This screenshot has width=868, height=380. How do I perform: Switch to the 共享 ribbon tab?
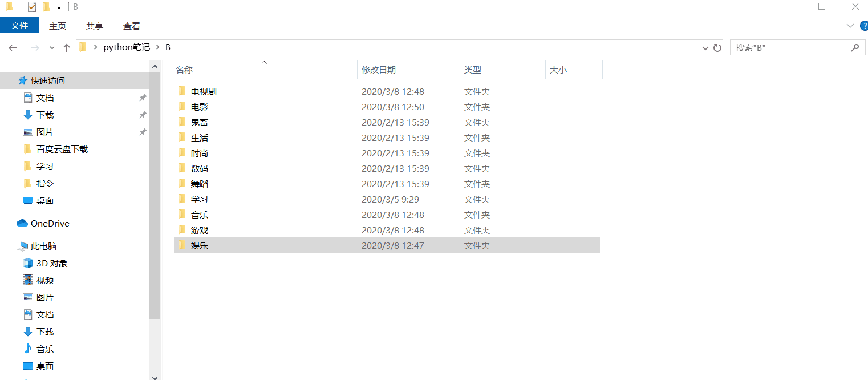pos(95,26)
